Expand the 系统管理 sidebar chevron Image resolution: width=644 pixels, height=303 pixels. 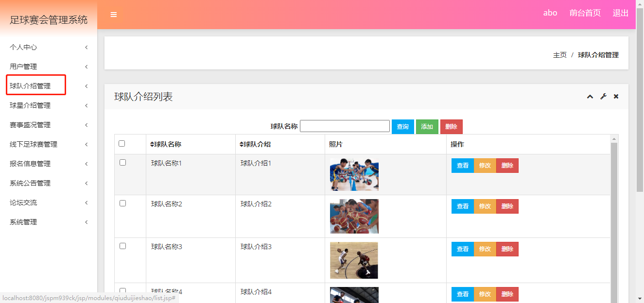click(x=86, y=222)
